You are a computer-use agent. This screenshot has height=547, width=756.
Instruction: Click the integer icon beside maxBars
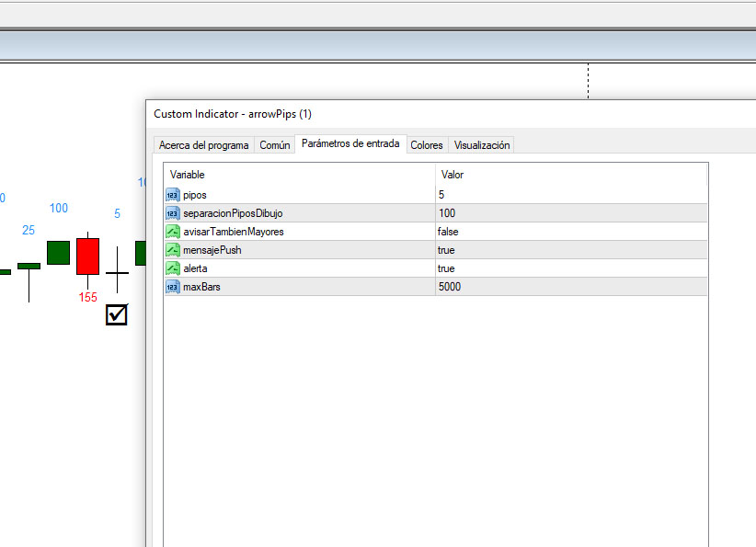[172, 287]
